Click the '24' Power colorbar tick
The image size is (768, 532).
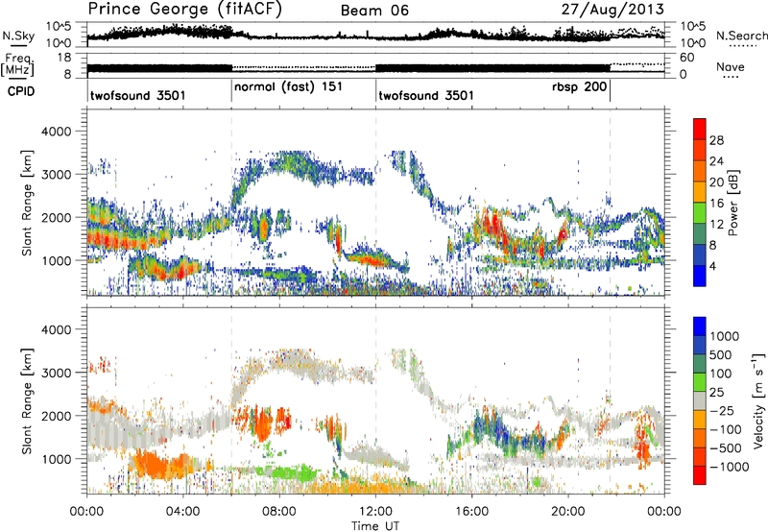click(716, 161)
